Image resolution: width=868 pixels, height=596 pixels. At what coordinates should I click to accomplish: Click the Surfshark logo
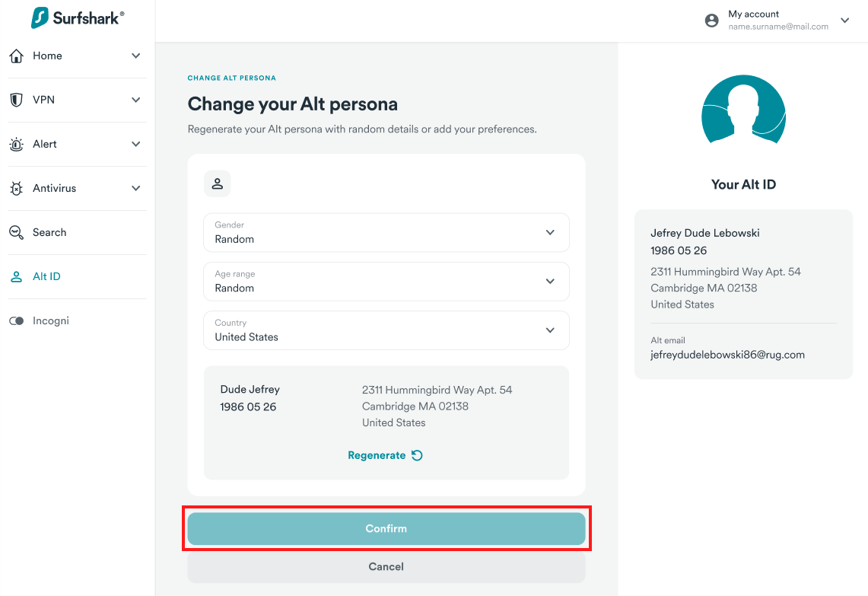[x=78, y=18]
